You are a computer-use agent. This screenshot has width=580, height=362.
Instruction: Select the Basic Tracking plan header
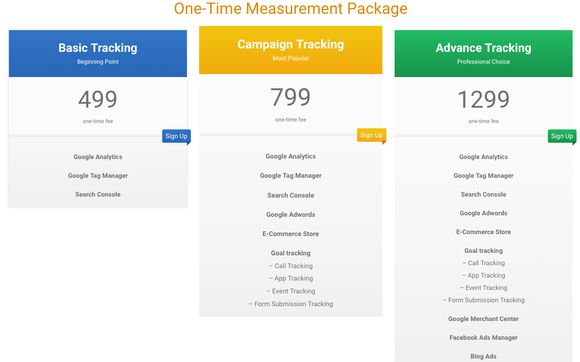pos(98,54)
